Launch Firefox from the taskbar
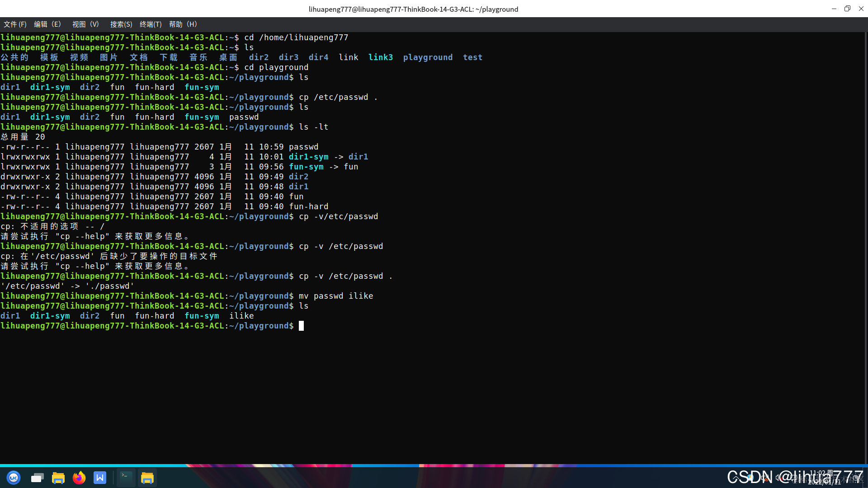This screenshot has height=488, width=868. coord(79,478)
